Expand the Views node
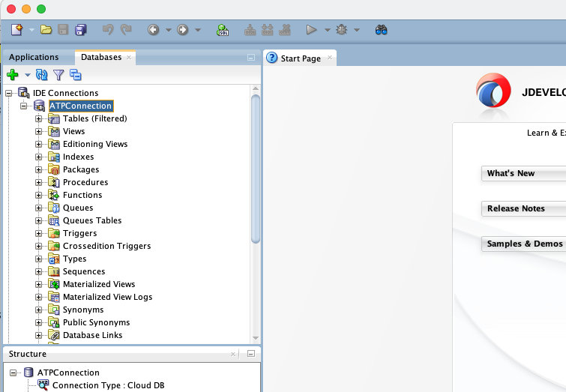Screen dimensions: 566x392 pos(39,131)
